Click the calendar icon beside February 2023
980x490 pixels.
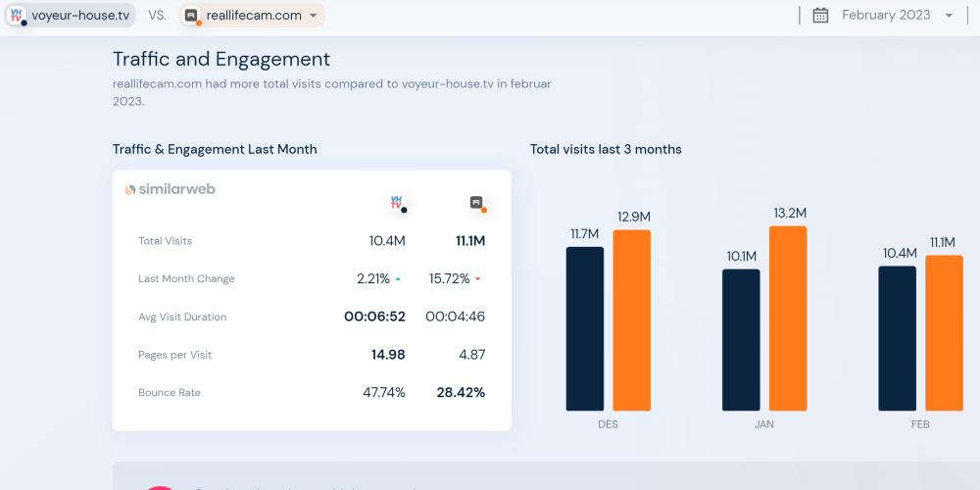(821, 15)
